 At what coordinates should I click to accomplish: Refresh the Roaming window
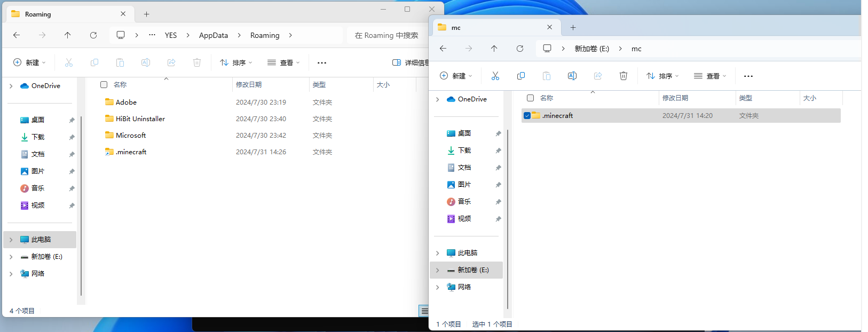[x=93, y=35]
